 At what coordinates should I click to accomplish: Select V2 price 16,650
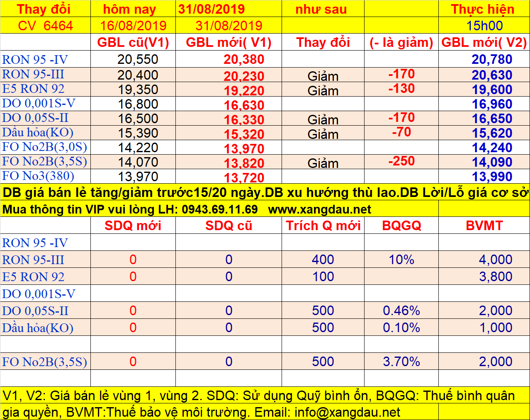point(492,119)
